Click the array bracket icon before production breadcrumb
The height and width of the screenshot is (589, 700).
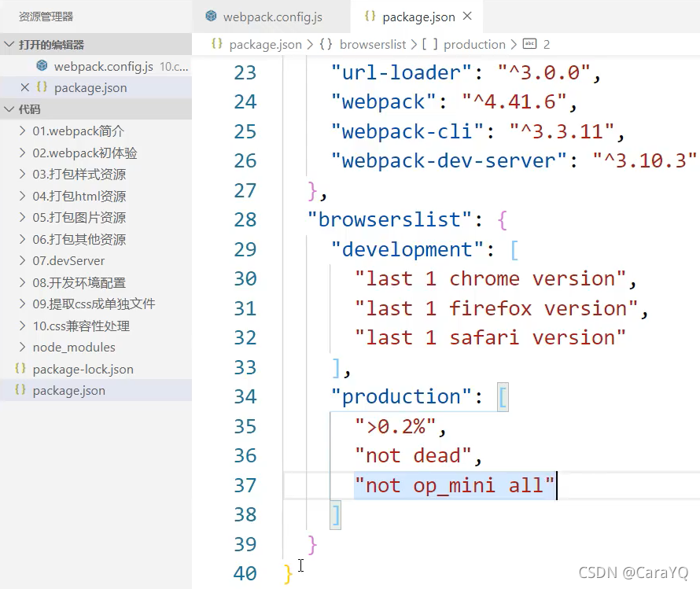point(430,44)
